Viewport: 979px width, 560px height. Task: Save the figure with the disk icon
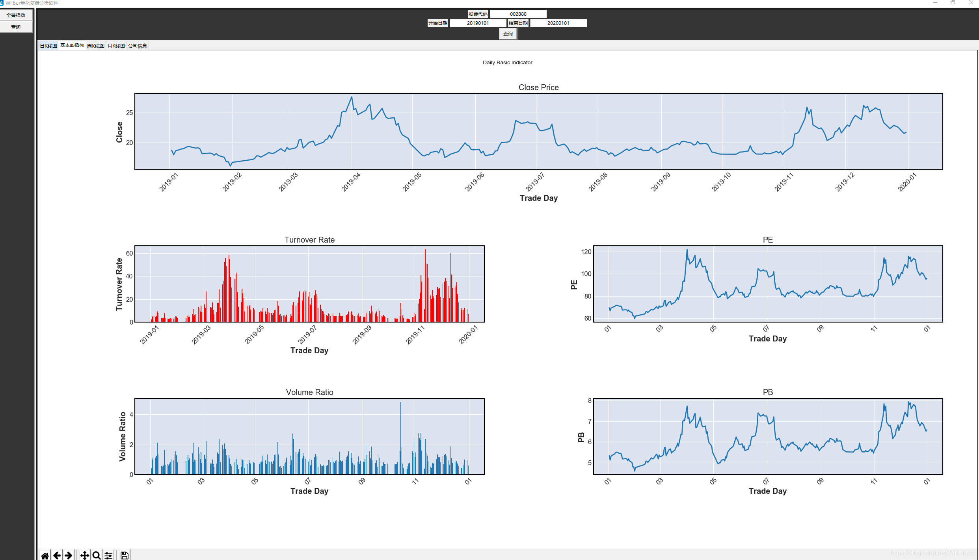[x=125, y=555]
